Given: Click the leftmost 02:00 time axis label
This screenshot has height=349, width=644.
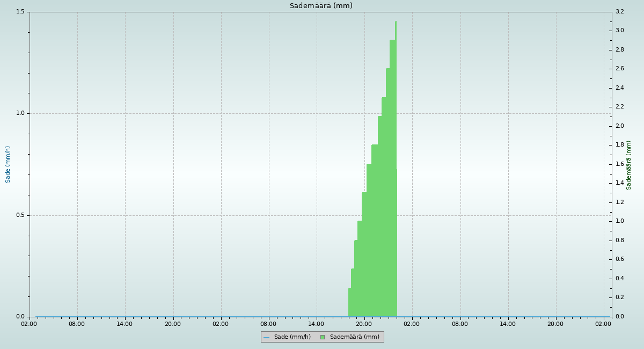Looking at the screenshot, I should click(29, 324).
